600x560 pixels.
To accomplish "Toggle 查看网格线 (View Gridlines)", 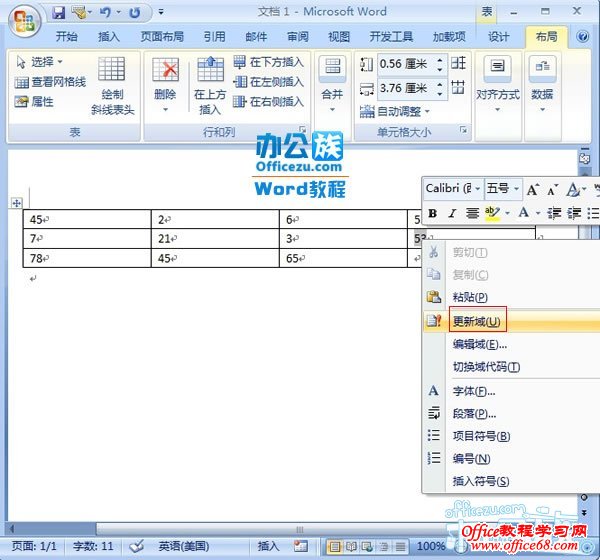I will click(50, 82).
